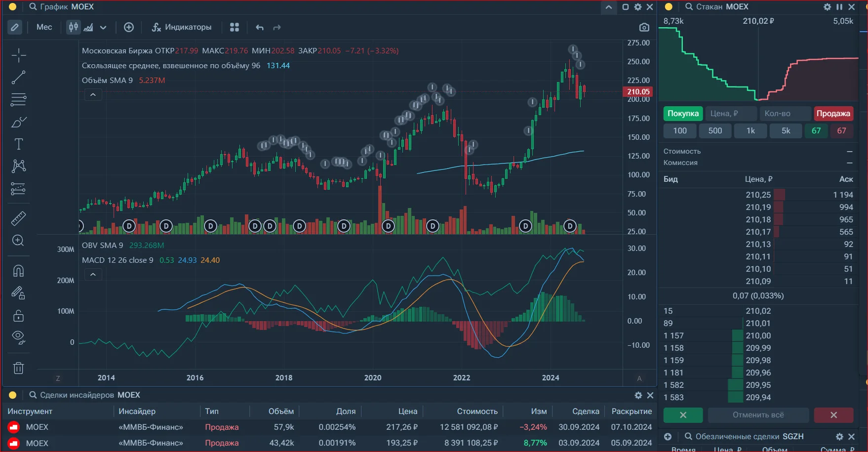
Task: Open settings gear of Стакан MOEX widget
Action: click(828, 7)
